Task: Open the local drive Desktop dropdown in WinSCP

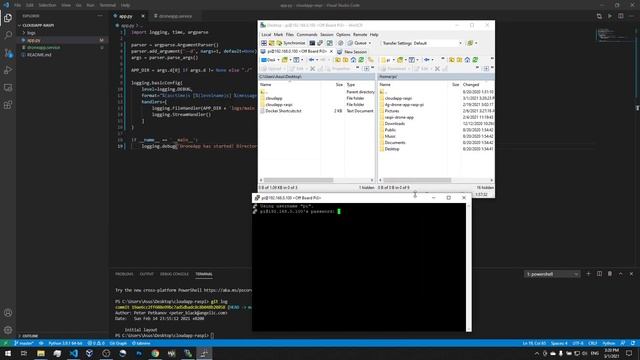Action: point(270,60)
